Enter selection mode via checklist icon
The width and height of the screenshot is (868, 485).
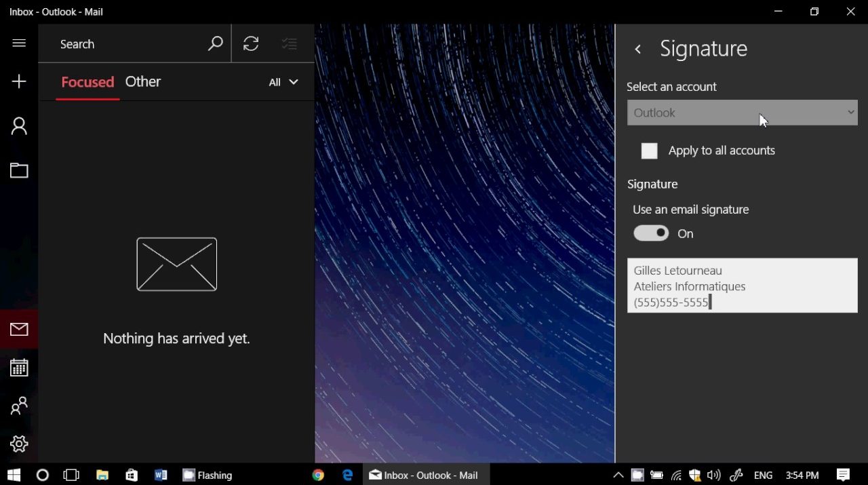[290, 44]
